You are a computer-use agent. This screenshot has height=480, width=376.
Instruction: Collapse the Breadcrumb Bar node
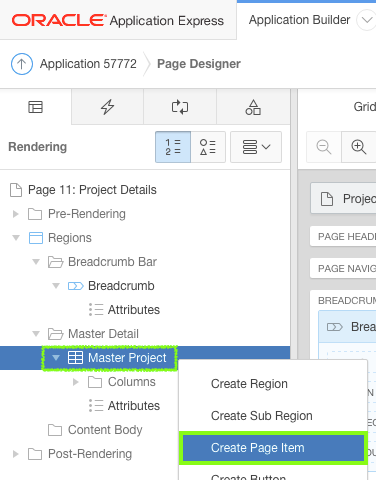click(x=36, y=262)
